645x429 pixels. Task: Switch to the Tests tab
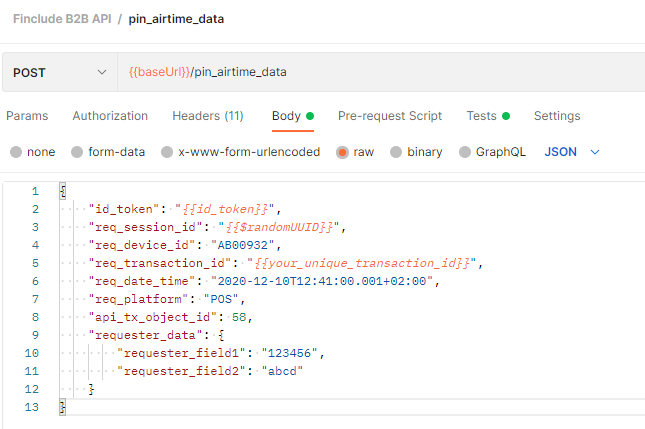click(x=488, y=116)
